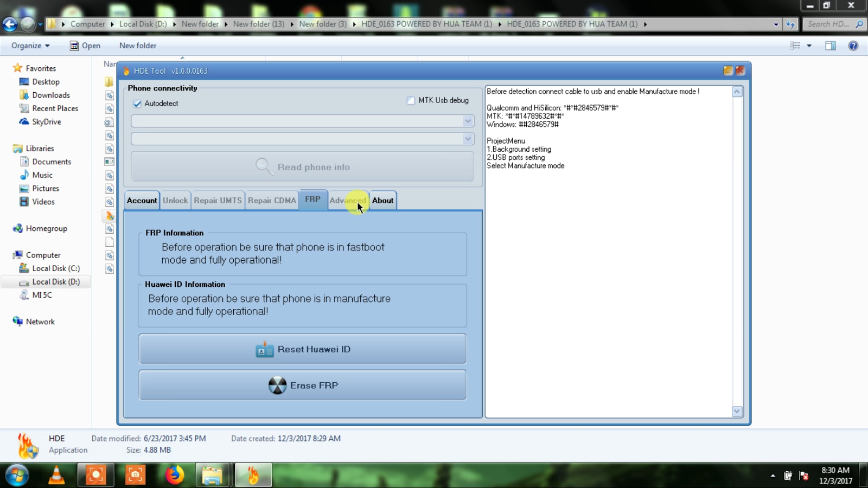
Task: Open the Repair UMTS tab
Action: 218,200
